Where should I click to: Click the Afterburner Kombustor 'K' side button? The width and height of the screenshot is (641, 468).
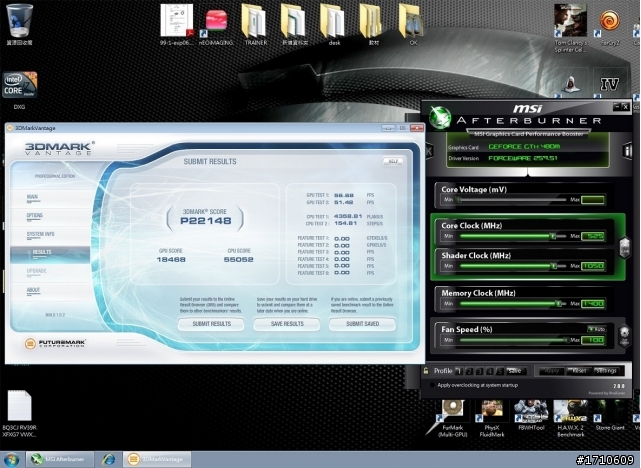tap(429, 151)
